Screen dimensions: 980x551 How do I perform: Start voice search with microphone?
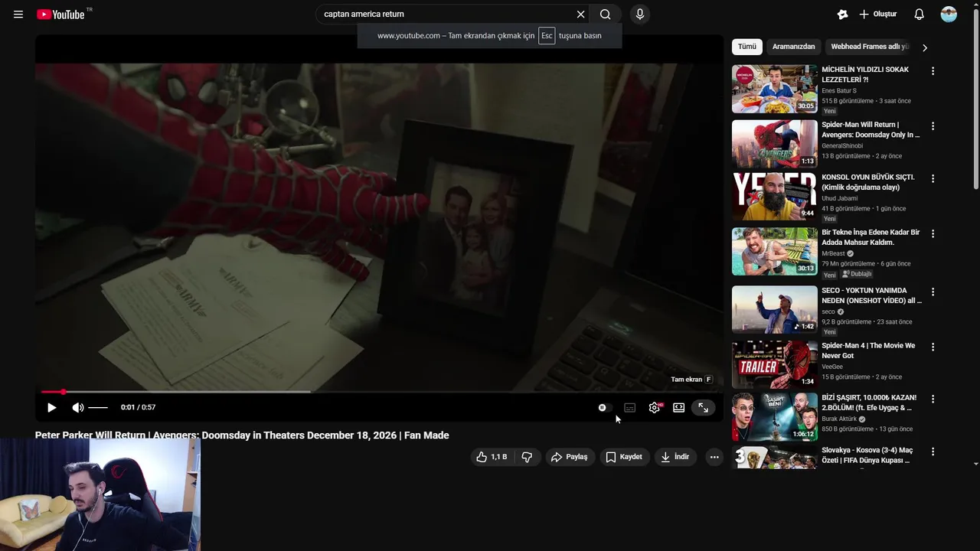[x=640, y=14]
